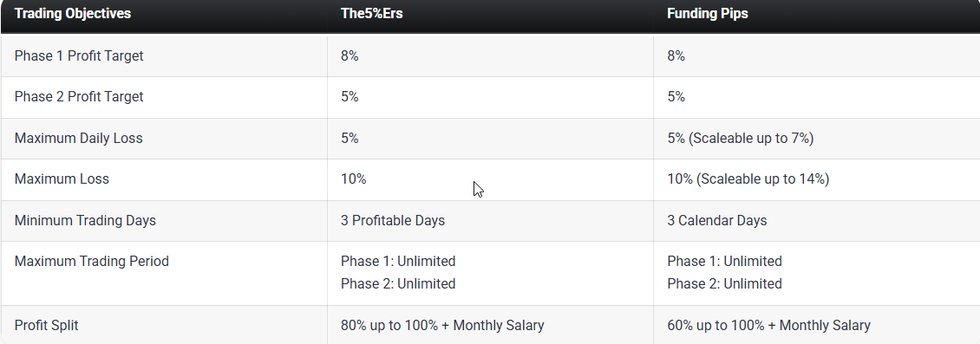Viewport: 980px width, 344px height.
Task: Click '80% up to 100% + Monthly Salary'
Action: (x=442, y=325)
